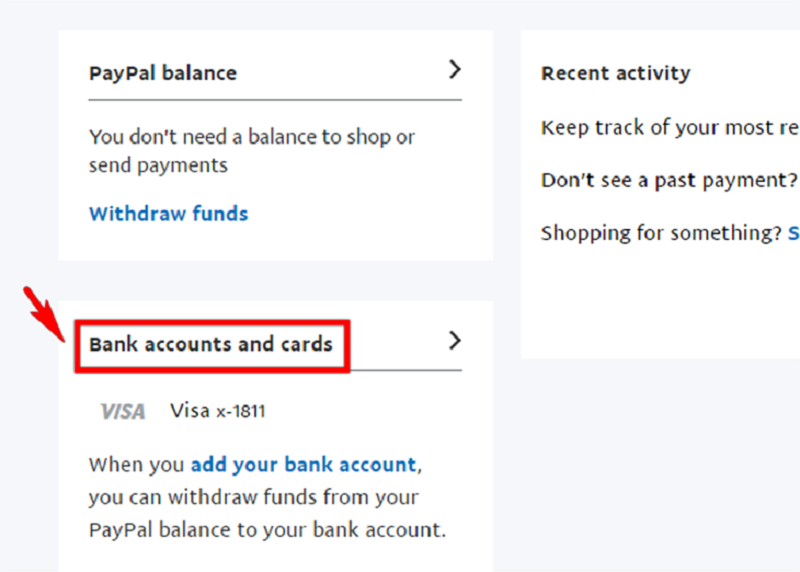Click the PayPal balance to your bank account text

(x=267, y=530)
